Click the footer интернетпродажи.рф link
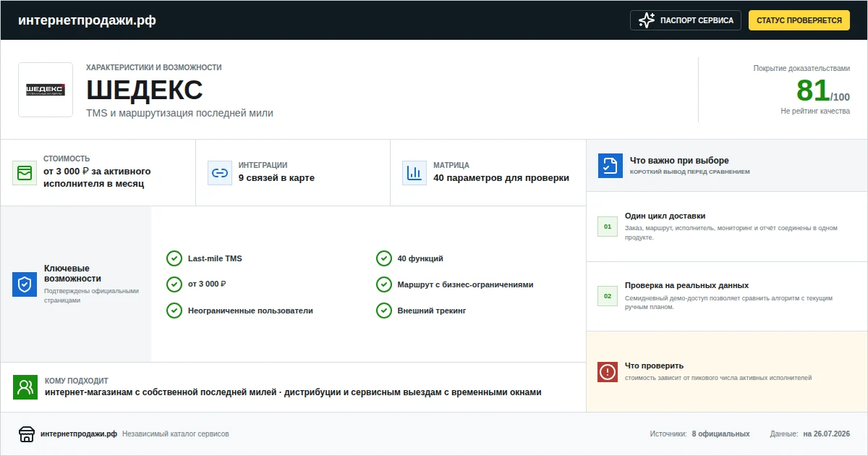This screenshot has height=456, width=868. coord(79,434)
